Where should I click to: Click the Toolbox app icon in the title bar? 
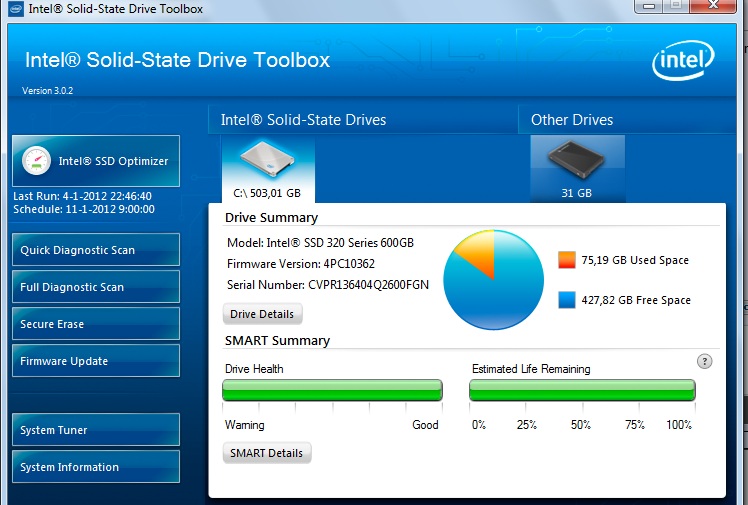coord(16,9)
